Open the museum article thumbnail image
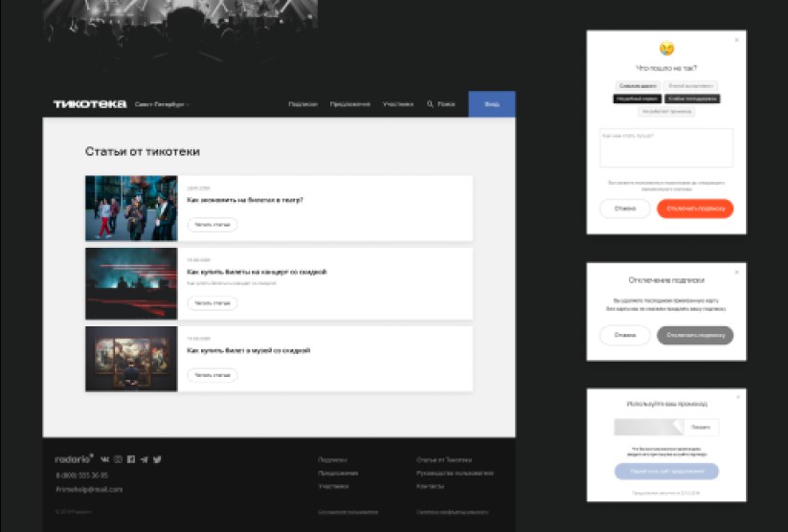The image size is (788, 532). coord(131,359)
